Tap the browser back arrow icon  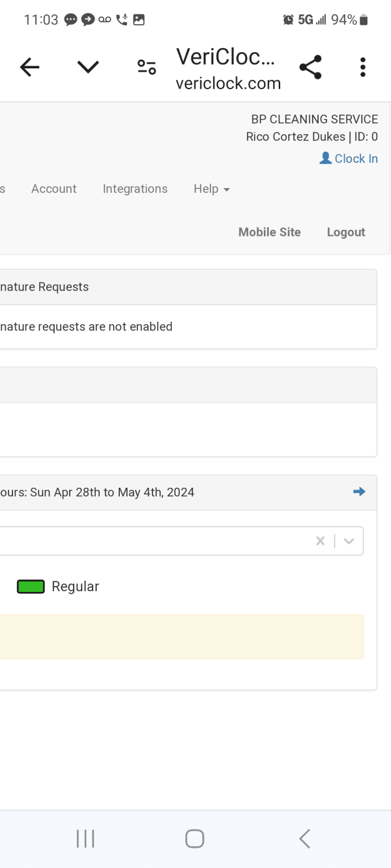(30, 67)
